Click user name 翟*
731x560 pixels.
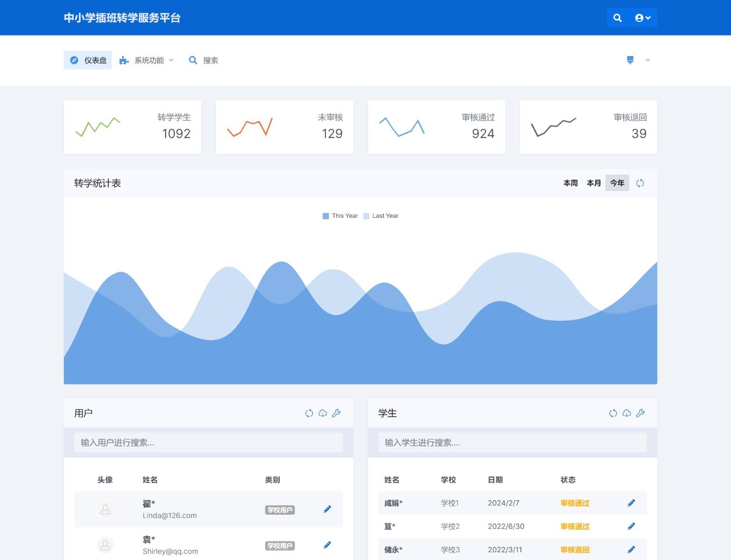(149, 503)
